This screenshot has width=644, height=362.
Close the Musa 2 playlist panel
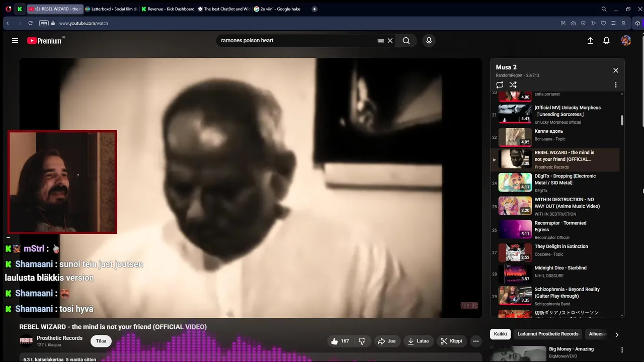tap(615, 70)
